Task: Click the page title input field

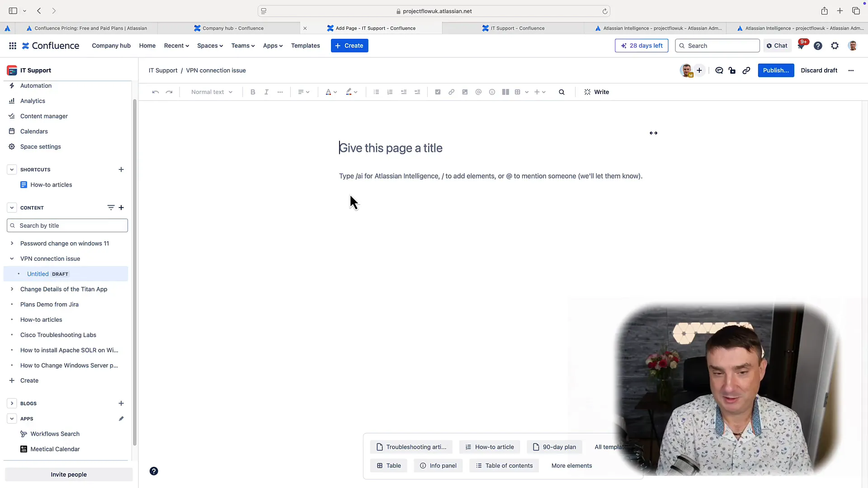Action: pyautogui.click(x=391, y=148)
